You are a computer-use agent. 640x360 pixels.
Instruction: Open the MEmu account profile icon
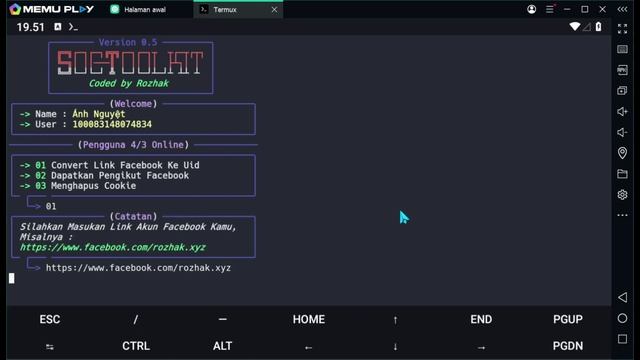(531, 9)
